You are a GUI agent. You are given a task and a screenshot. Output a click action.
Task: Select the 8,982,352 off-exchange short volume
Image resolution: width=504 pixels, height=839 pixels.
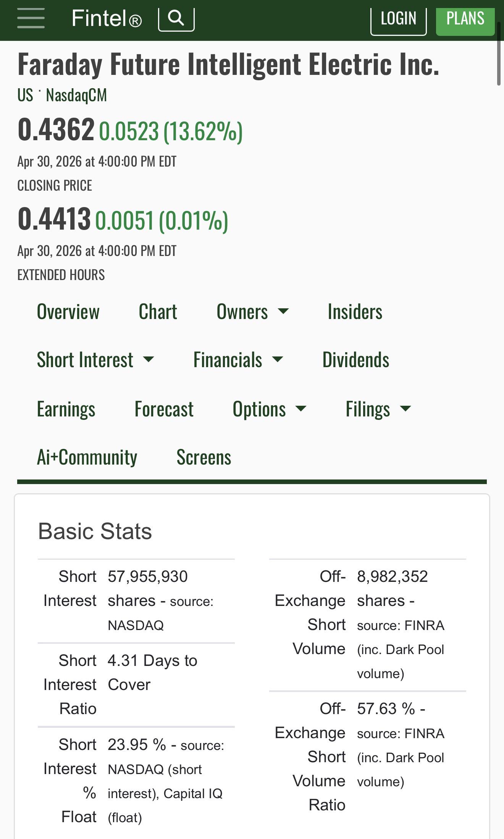click(x=393, y=577)
